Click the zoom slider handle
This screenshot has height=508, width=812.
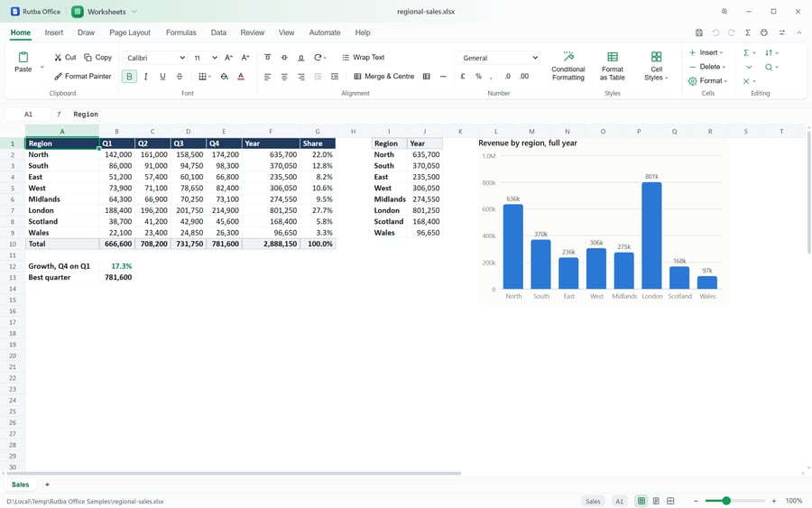point(726,501)
